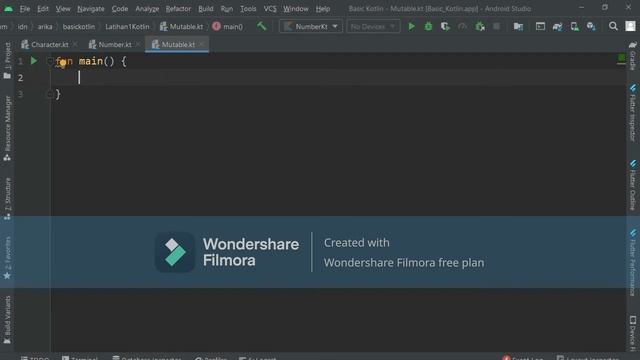Toggle the Flutter Performance tool window
The image size is (640, 360).
pos(633,262)
